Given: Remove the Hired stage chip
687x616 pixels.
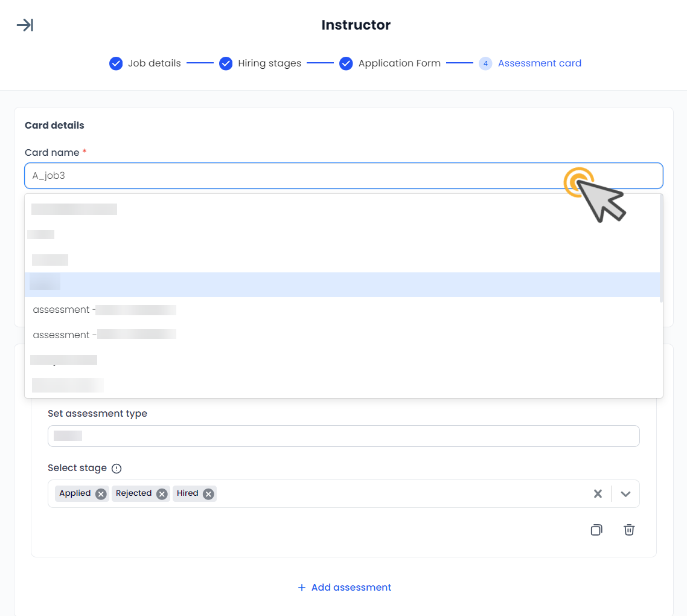Looking at the screenshot, I should coord(208,493).
